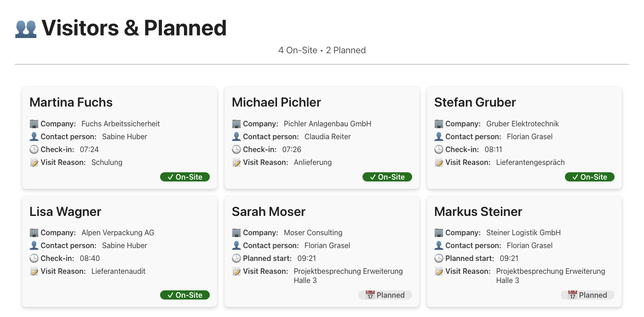This screenshot has height=317, width=644.
Task: Open the Martina Fuchs visitor card name
Action: point(71,102)
